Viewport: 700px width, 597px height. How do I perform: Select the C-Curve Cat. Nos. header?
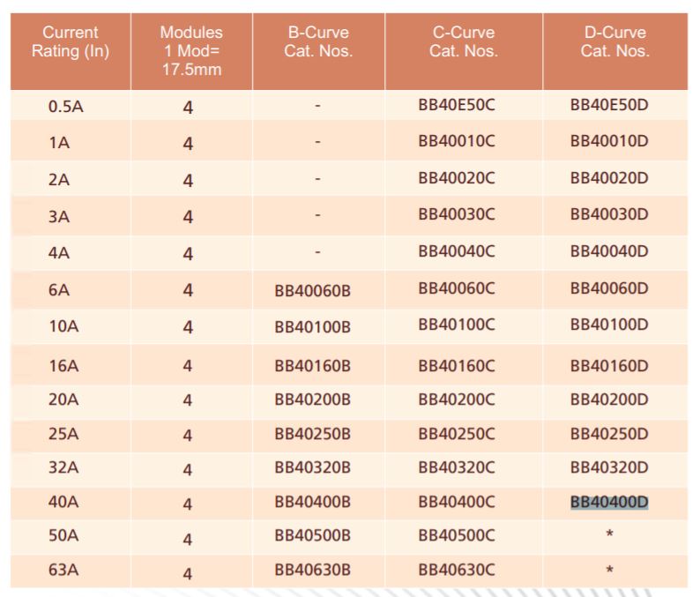[464, 42]
